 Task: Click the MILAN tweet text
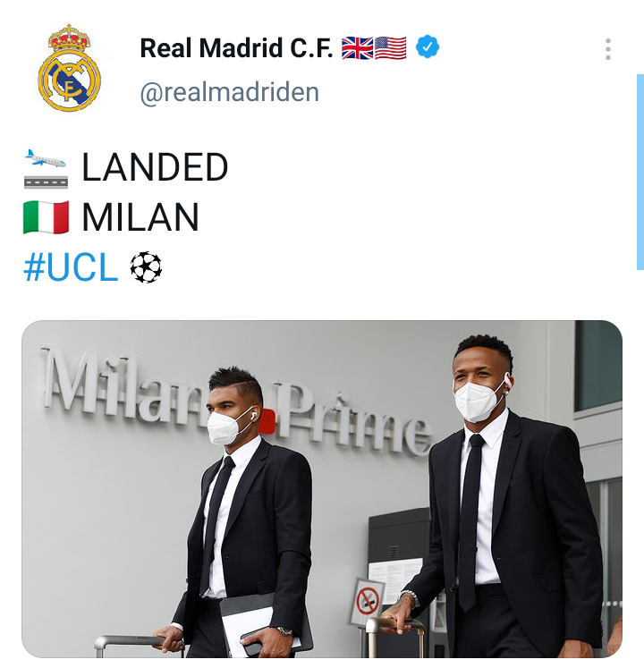140,217
